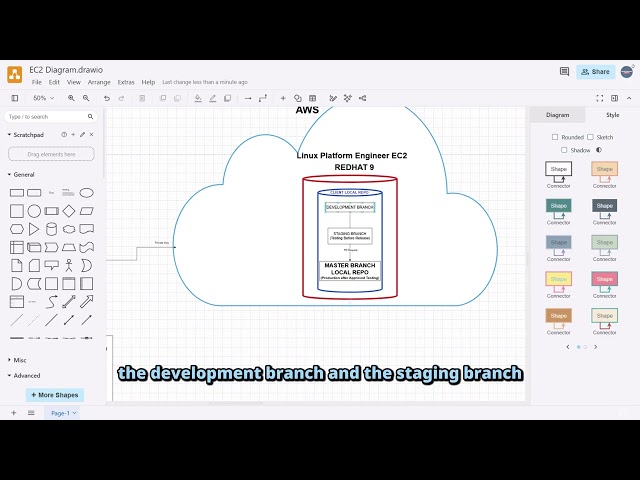Screen dimensions: 640x480
Task: Open the comments icon near Share
Action: click(564, 72)
